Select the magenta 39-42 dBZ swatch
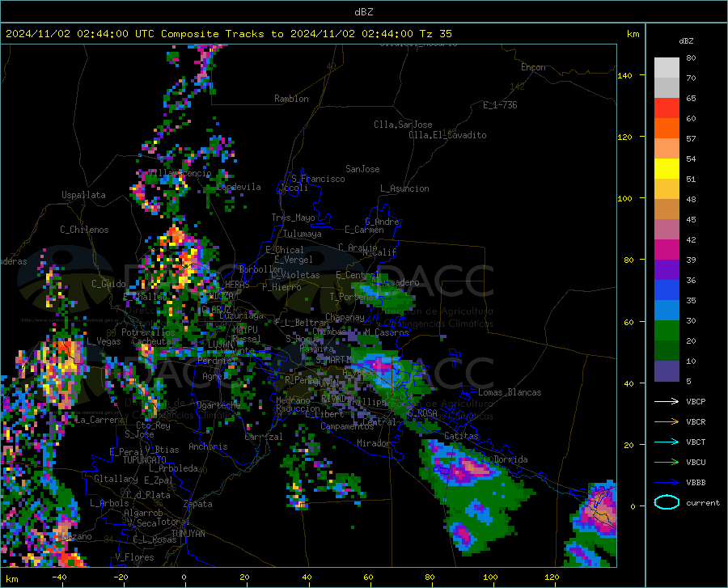This screenshot has height=588, width=728. pyautogui.click(x=667, y=250)
